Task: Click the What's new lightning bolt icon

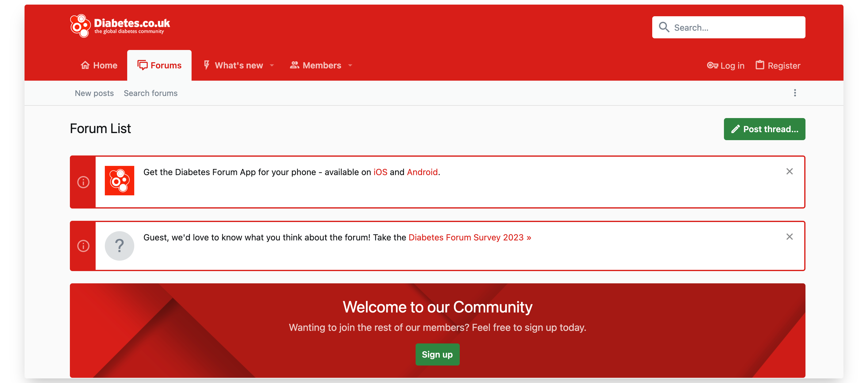Action: [207, 65]
